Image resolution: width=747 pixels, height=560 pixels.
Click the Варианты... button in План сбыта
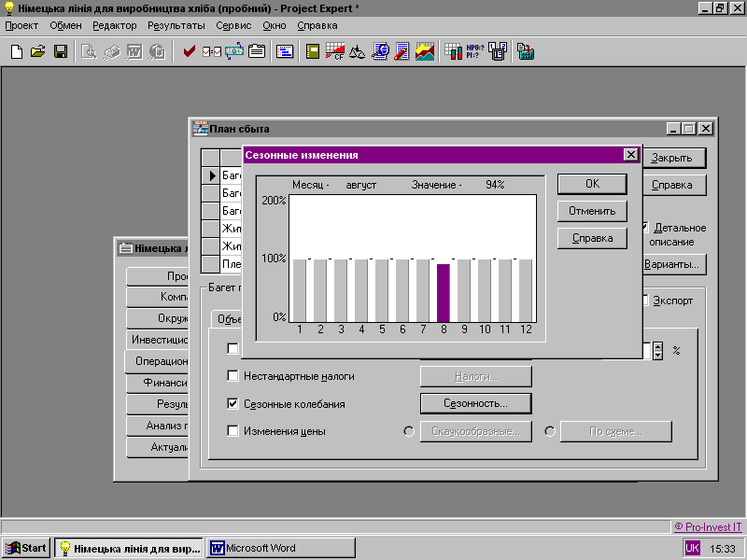[x=673, y=264]
